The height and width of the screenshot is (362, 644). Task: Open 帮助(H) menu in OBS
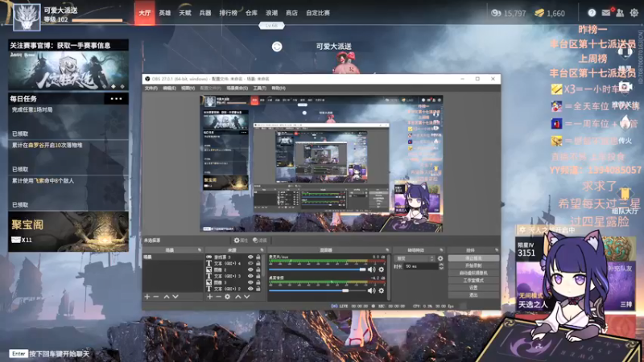click(279, 88)
